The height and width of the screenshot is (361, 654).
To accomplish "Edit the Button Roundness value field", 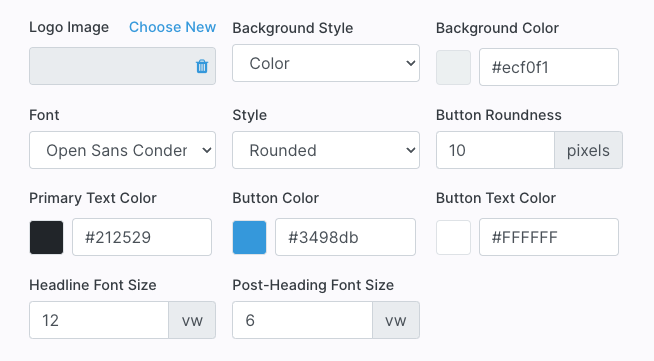I will pos(495,150).
